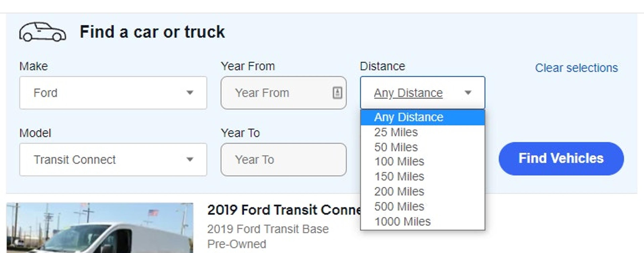Open the Model dropdown arrow
Image resolution: width=644 pixels, height=253 pixels.
190,159
